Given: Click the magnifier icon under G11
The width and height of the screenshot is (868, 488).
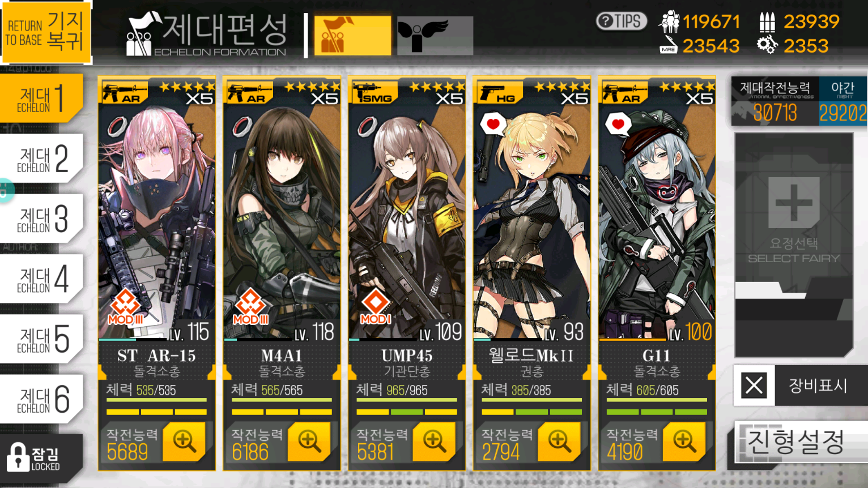Looking at the screenshot, I should [x=684, y=441].
